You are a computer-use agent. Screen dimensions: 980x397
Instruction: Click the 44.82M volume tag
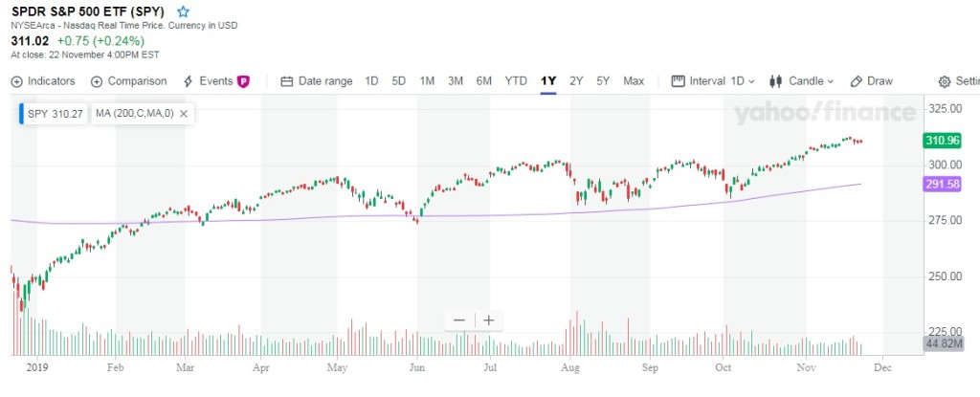[944, 343]
